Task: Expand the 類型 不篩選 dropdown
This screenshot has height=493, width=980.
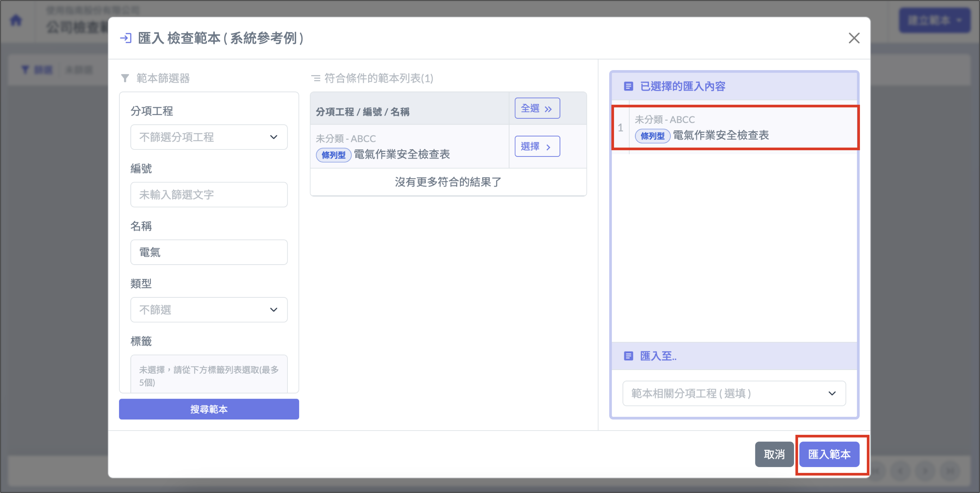Action: point(209,310)
